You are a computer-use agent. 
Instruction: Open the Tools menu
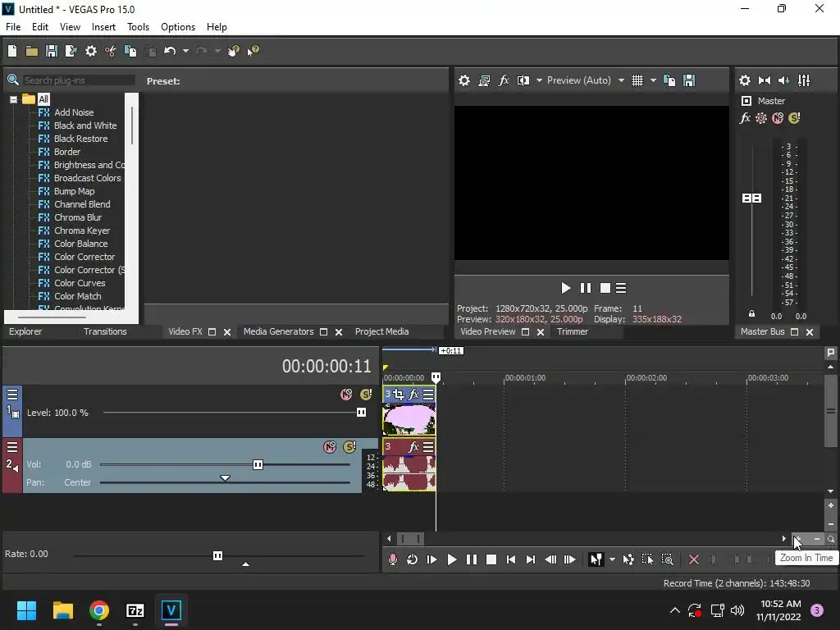point(138,27)
